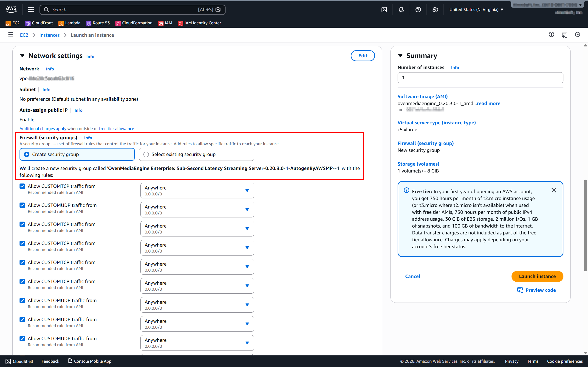588x367 pixels.
Task: Open the settings gear menu
Action: [435, 10]
